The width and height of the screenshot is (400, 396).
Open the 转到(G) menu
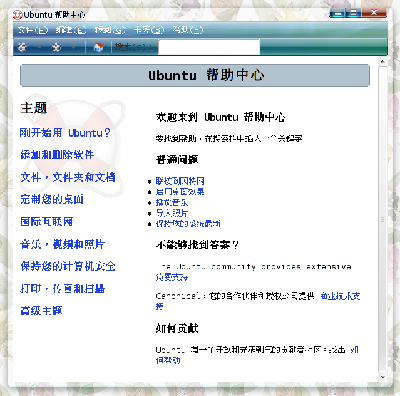tap(110, 30)
